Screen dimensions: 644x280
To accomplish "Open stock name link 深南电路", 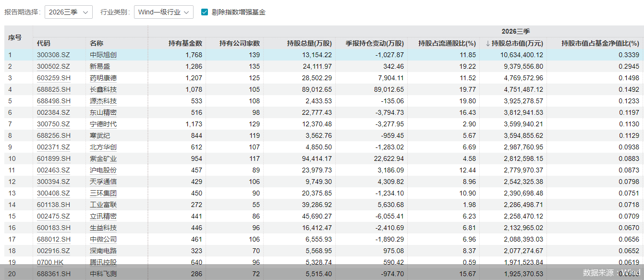I will 103,251.
